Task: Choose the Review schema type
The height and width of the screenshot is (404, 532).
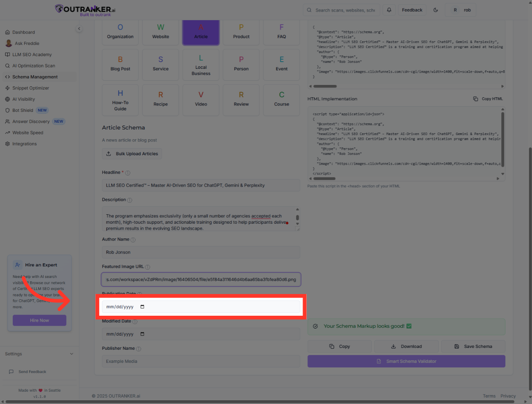Action: [241, 100]
